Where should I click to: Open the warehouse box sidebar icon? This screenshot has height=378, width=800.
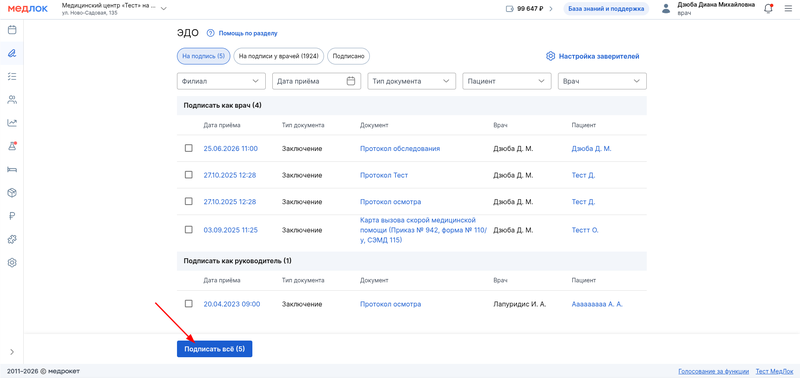click(x=12, y=193)
